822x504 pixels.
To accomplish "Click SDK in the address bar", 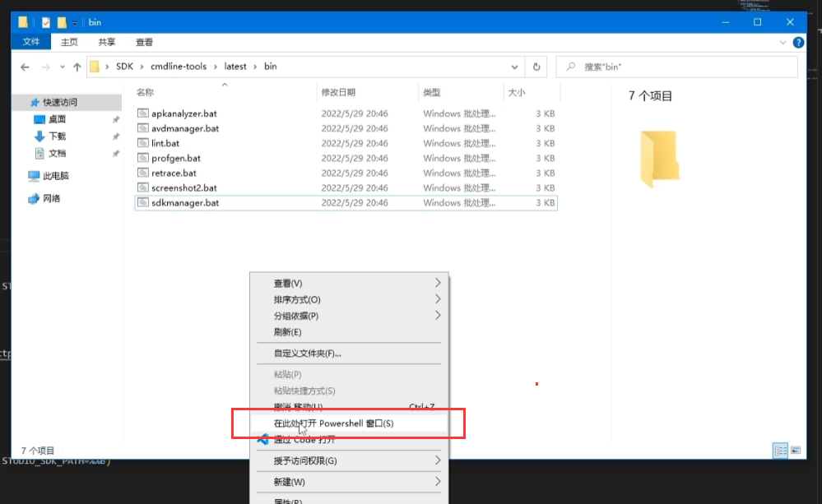I will click(x=124, y=67).
